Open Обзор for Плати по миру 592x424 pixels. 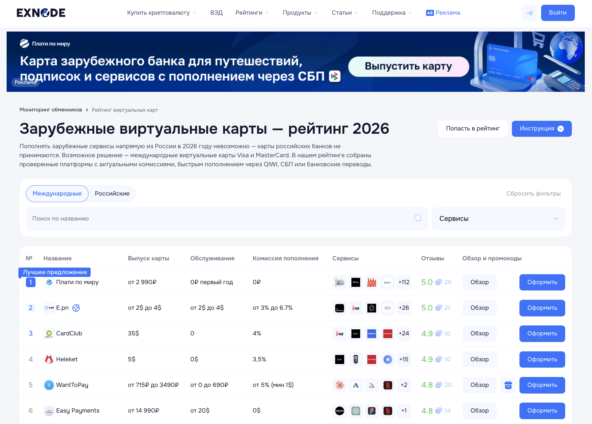click(x=479, y=282)
